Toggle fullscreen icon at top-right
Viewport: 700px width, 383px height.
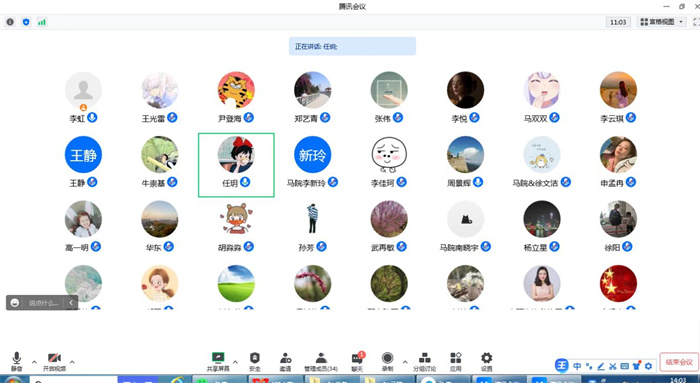pyautogui.click(x=696, y=22)
